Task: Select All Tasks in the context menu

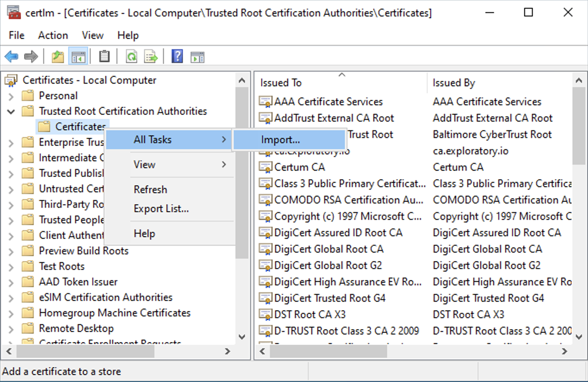Action: (169, 140)
